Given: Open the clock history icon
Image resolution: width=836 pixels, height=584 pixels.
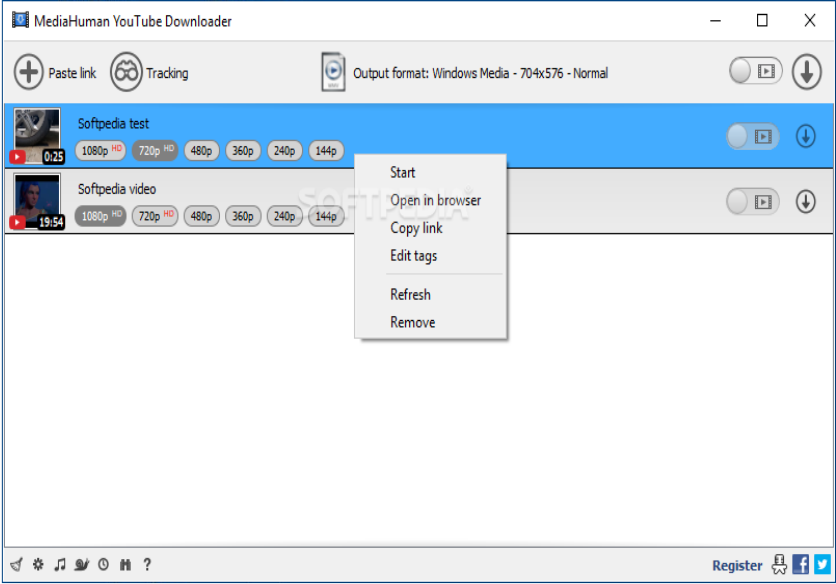Looking at the screenshot, I should pyautogui.click(x=103, y=564).
